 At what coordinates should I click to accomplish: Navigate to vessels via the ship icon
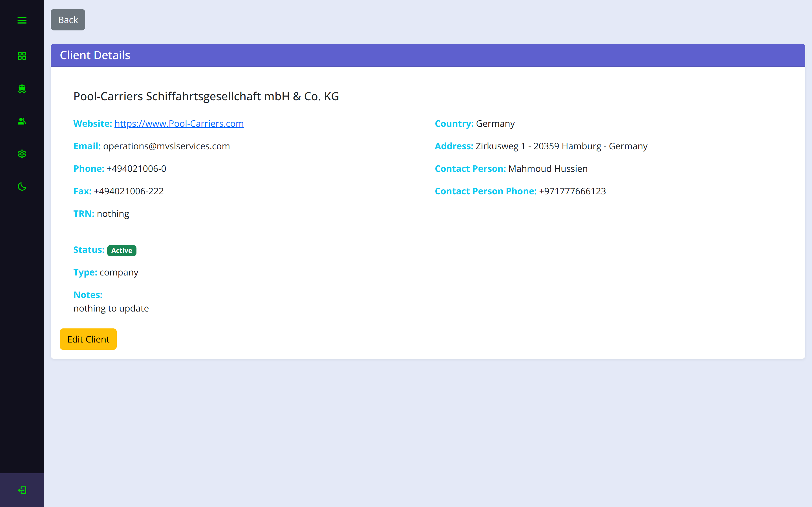tap(22, 88)
